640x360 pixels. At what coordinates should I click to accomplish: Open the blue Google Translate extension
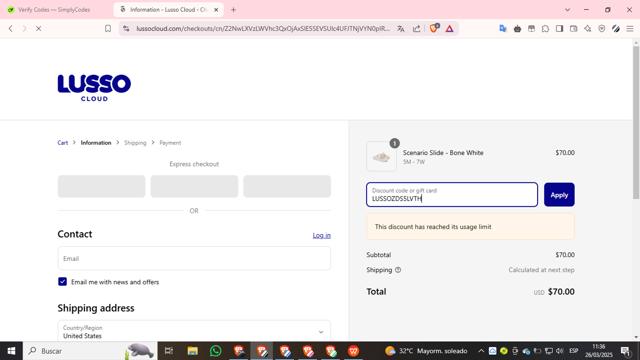[503, 29]
